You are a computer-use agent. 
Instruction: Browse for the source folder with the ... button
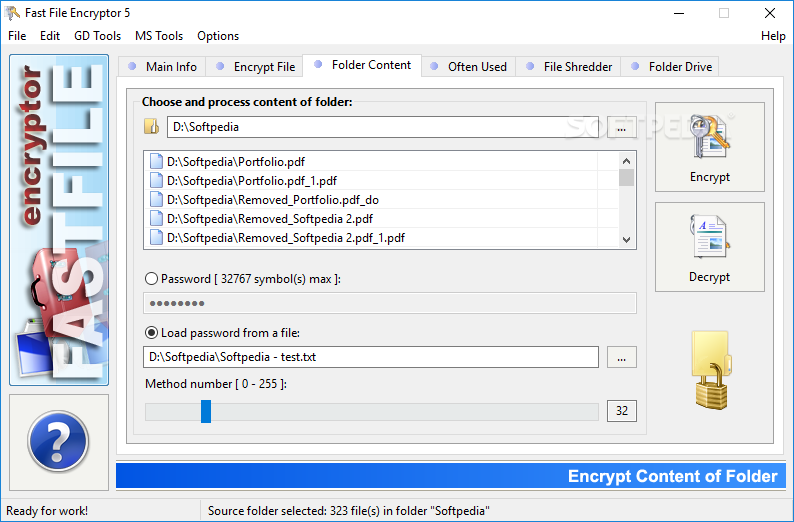(x=621, y=127)
